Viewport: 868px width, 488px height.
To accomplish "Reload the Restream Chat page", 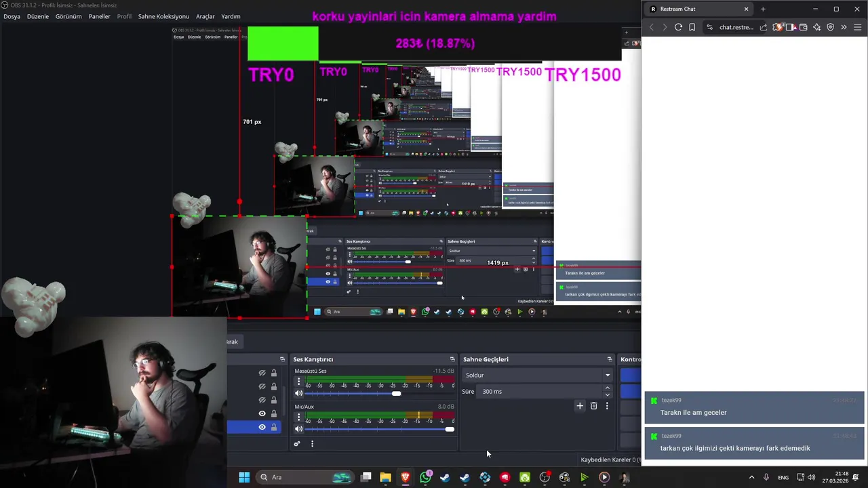I will pyautogui.click(x=678, y=27).
